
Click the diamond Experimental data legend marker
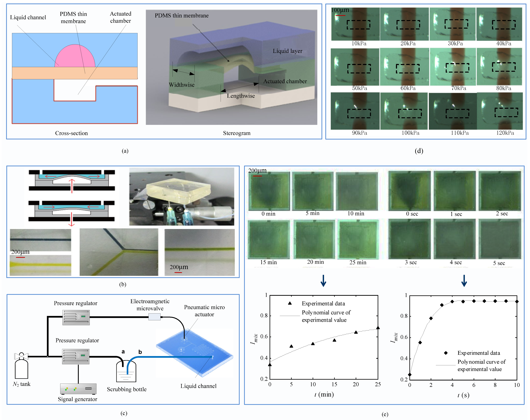(x=446, y=353)
